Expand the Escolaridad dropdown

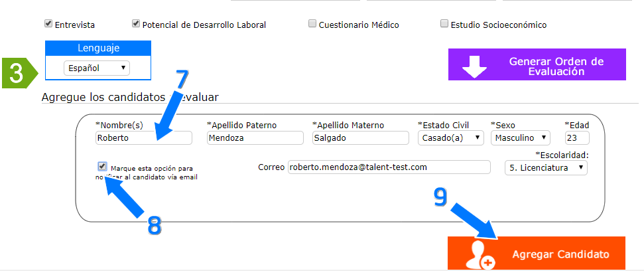pos(546,167)
